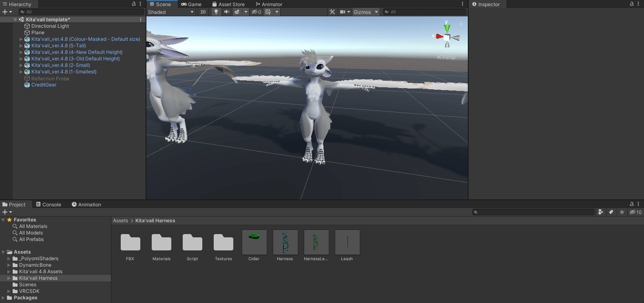The height and width of the screenshot is (303, 644).
Task: Expand the 4-New Default Height prefab
Action: coord(21,52)
